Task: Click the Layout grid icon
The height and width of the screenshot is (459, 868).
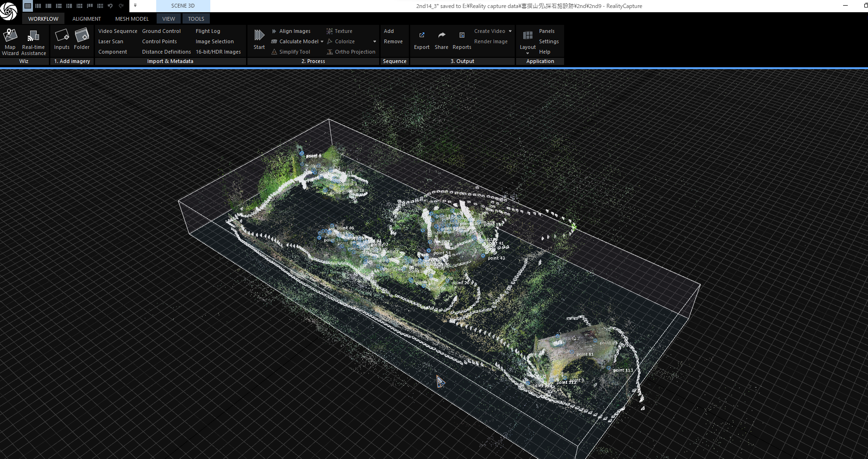Action: pyautogui.click(x=528, y=35)
